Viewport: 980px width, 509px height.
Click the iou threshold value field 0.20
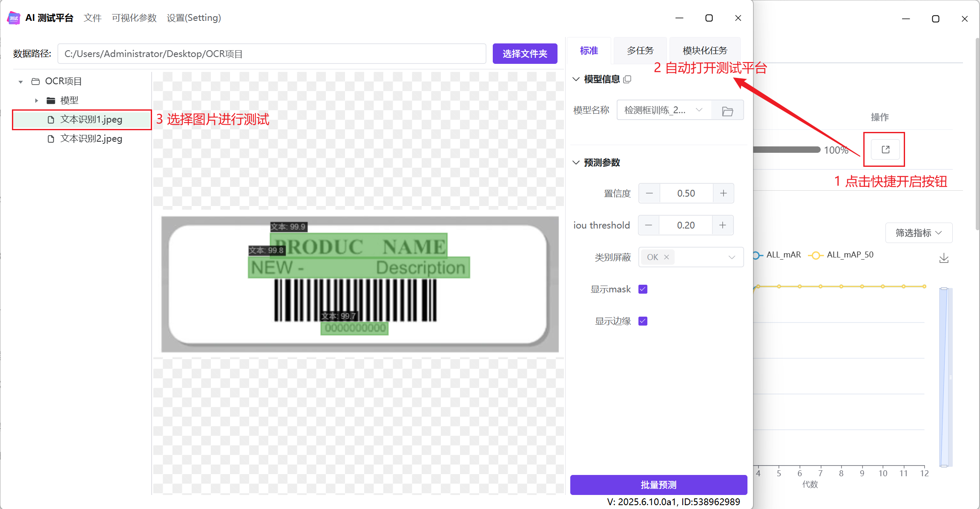[686, 225]
